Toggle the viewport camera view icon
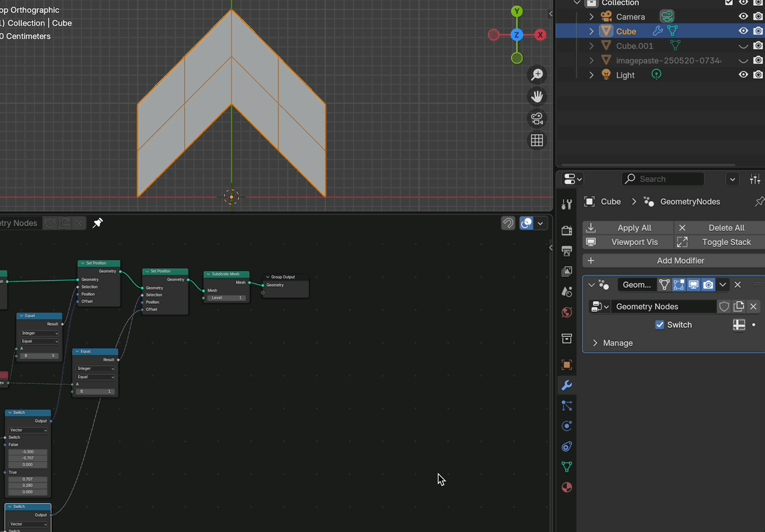 tap(537, 119)
